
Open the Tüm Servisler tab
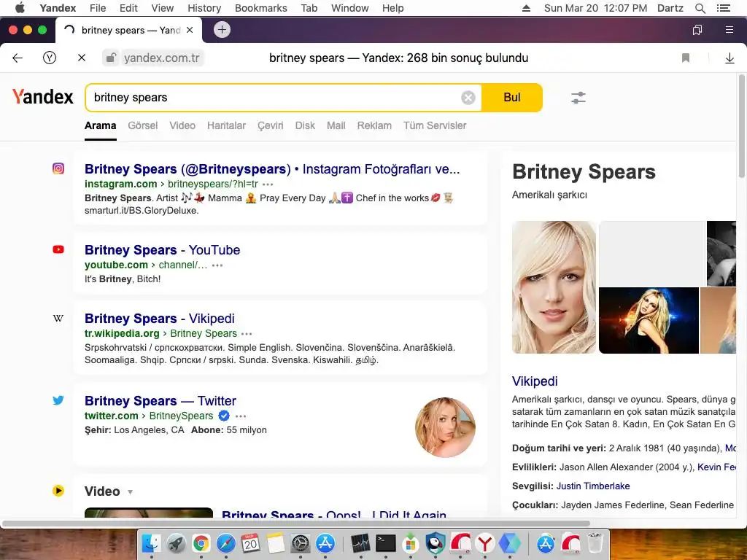pyautogui.click(x=435, y=125)
